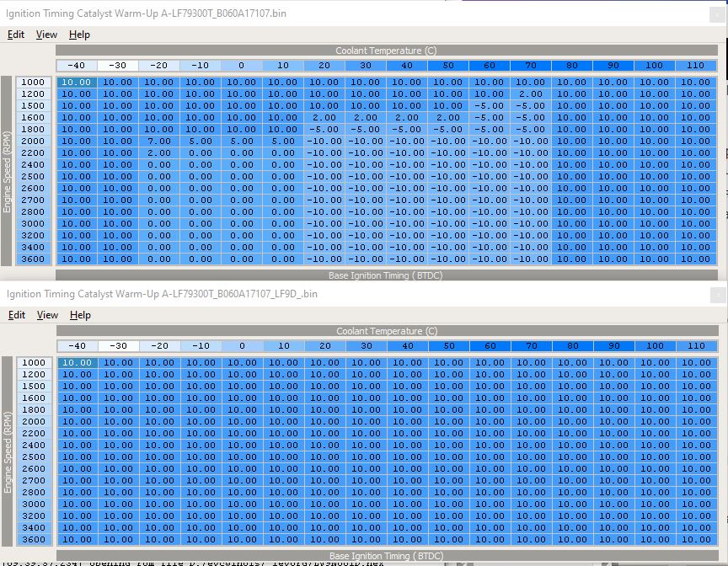Image resolution: width=728 pixels, height=566 pixels.
Task: Select 5.00 cell at 2000 RPM, 10 C in top table
Action: coord(283,141)
